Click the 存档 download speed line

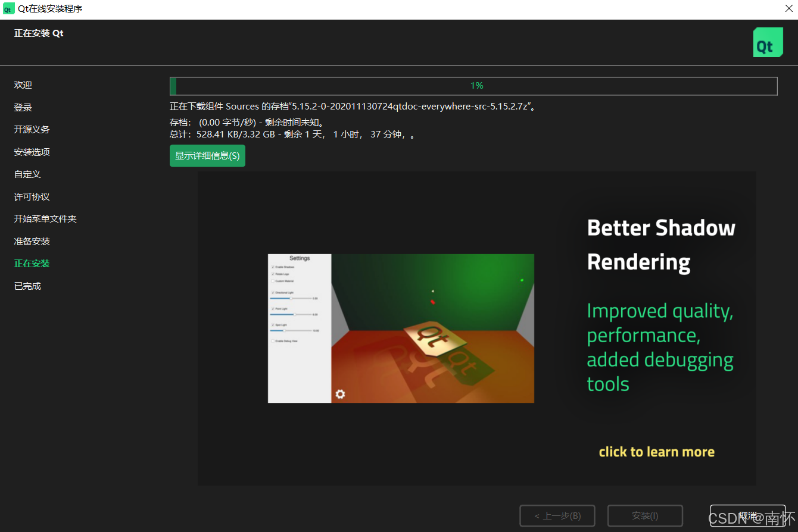[x=247, y=123]
